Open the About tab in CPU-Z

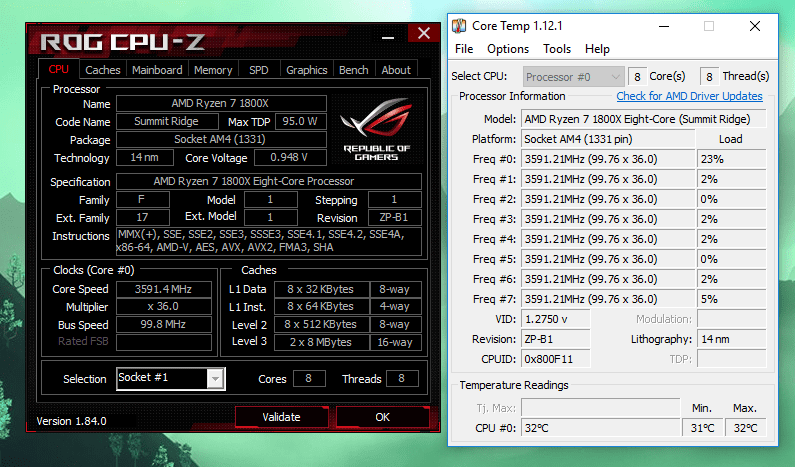[396, 70]
